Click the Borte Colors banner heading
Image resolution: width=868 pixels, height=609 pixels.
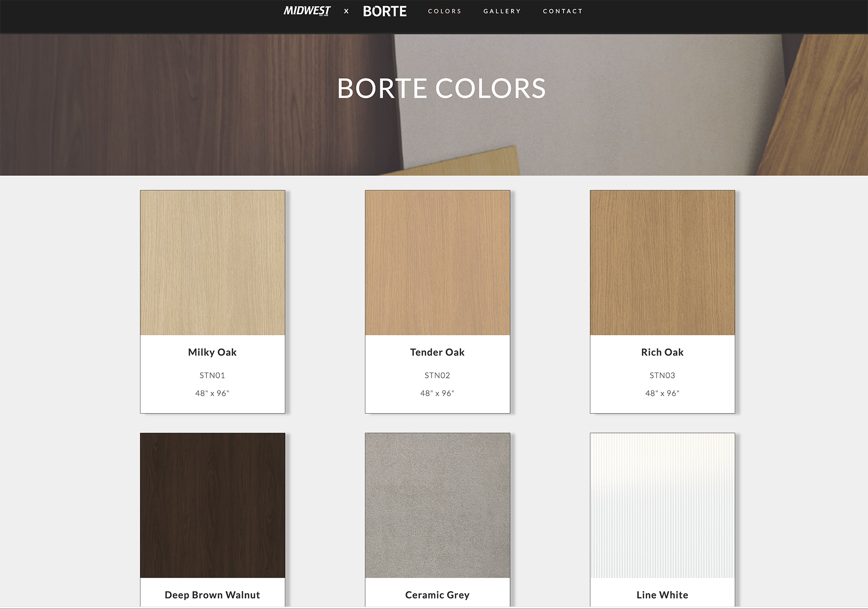pos(441,89)
